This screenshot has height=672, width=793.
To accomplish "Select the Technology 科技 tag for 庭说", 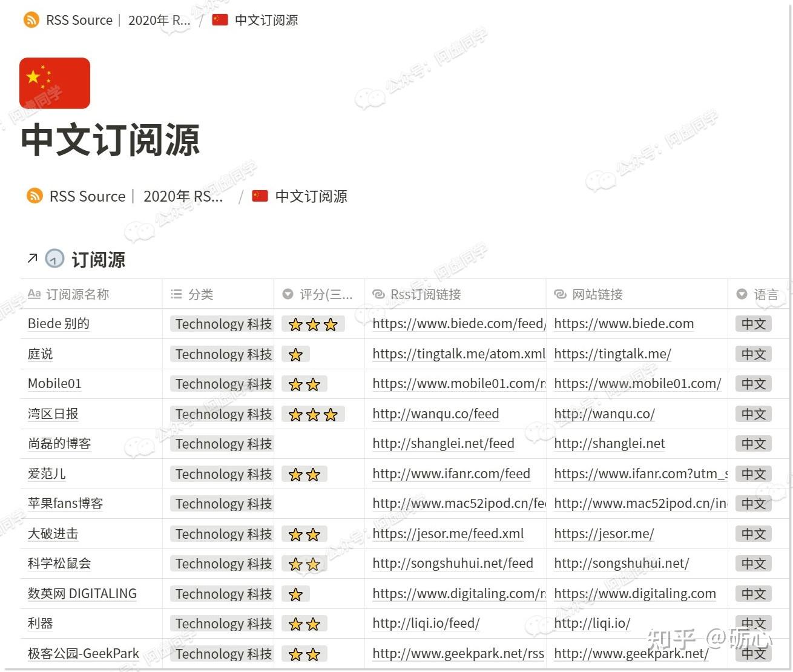I will pyautogui.click(x=222, y=354).
